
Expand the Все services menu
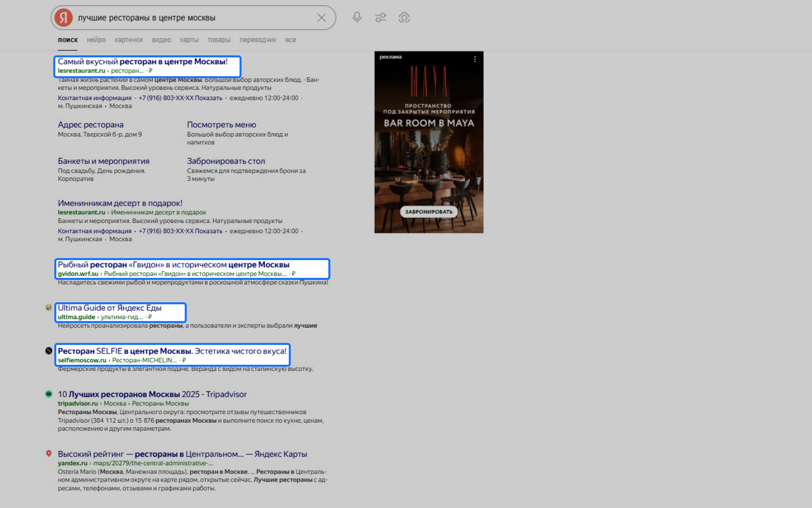[x=290, y=40]
